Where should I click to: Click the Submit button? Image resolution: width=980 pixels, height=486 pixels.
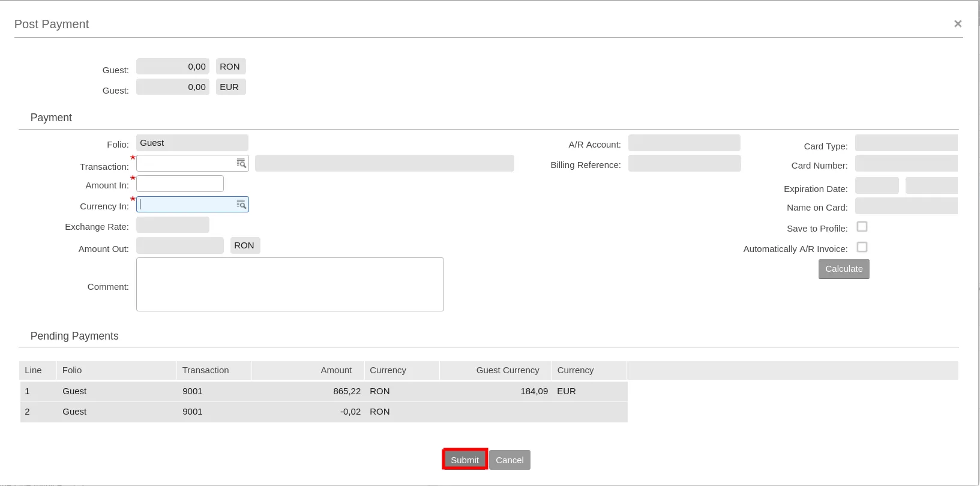pyautogui.click(x=465, y=460)
